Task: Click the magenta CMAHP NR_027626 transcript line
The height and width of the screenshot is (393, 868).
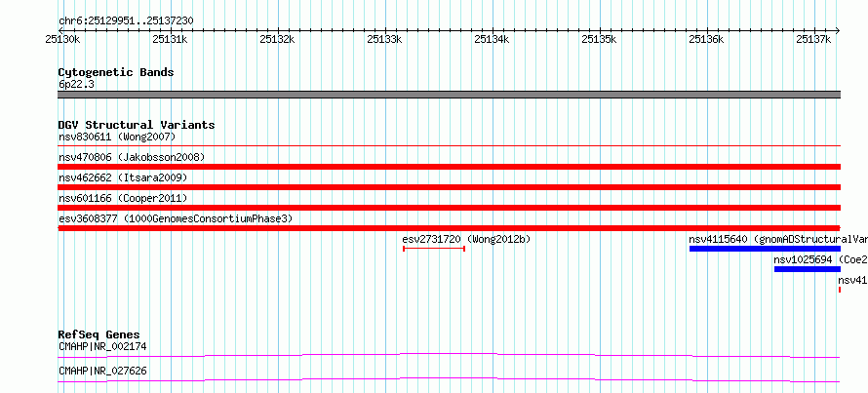Action: pos(449,379)
